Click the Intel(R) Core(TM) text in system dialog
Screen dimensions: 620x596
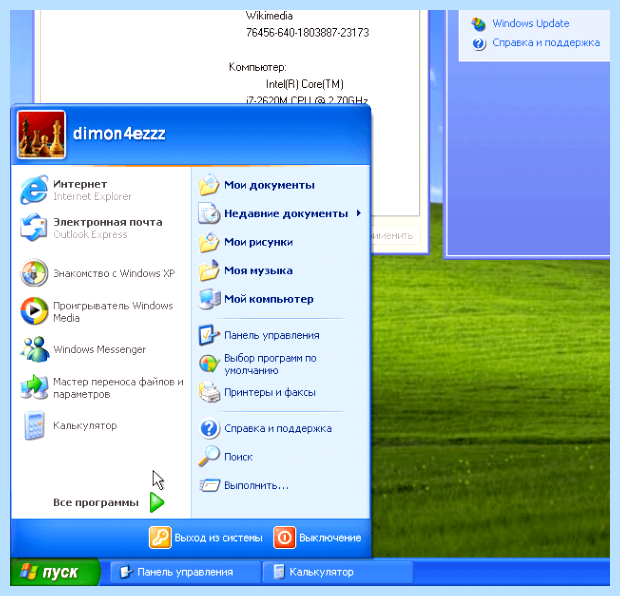304,84
